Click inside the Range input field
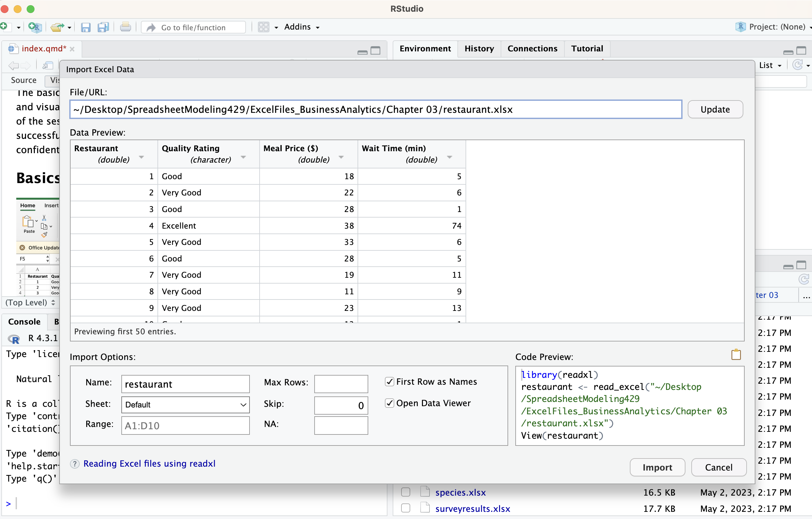 pyautogui.click(x=185, y=425)
